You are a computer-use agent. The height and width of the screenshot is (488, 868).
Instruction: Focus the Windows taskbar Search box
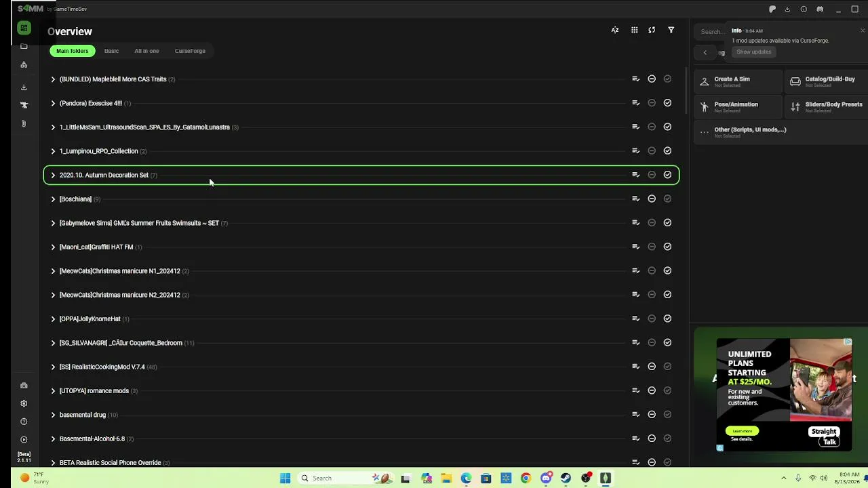(346, 479)
